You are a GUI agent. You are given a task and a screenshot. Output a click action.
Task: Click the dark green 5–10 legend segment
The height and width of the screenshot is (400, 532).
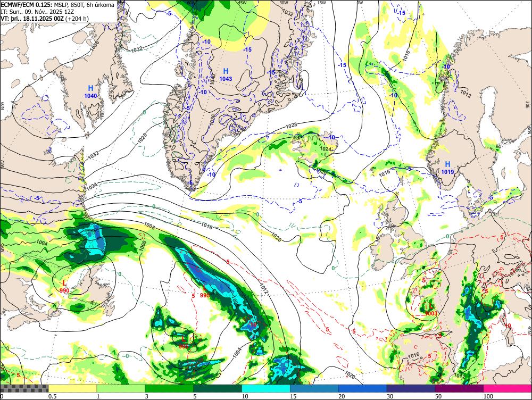[x=218, y=388]
